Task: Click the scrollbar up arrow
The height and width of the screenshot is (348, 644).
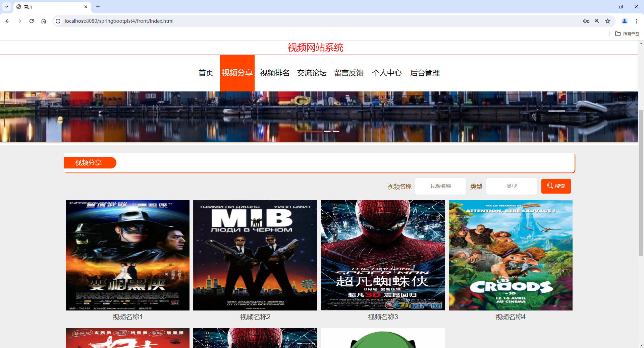Action: tap(641, 44)
